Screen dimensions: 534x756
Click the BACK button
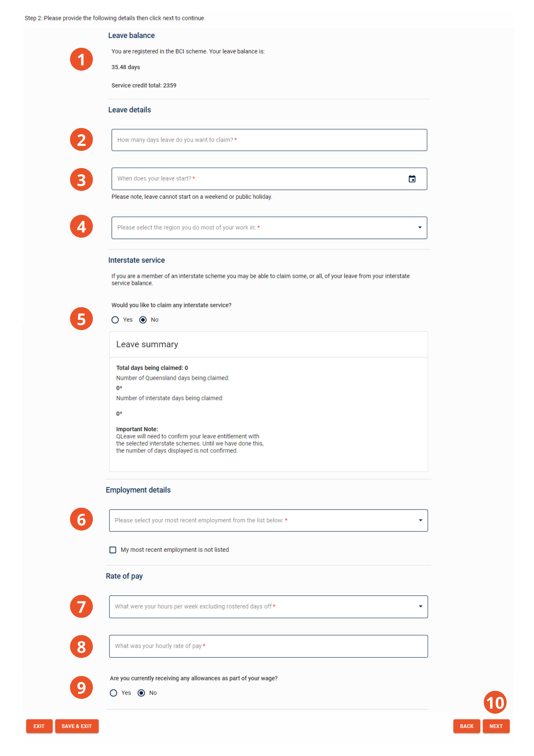point(466,726)
